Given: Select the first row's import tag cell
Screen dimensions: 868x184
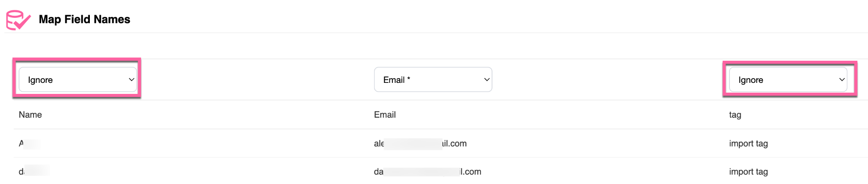Looking at the screenshot, I should (x=748, y=144).
